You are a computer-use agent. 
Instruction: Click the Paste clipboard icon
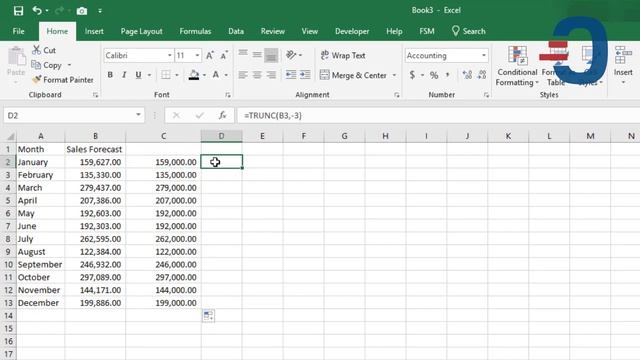tap(16, 56)
